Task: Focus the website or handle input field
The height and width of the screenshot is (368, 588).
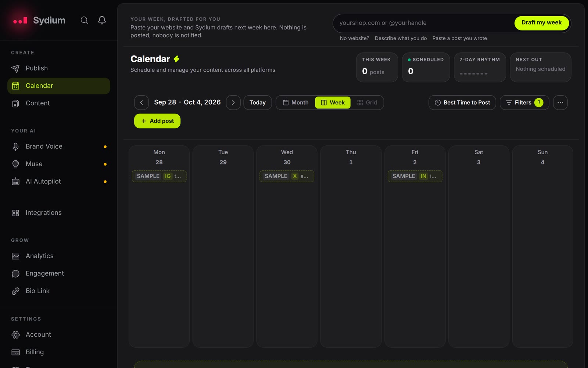Action: click(424, 23)
